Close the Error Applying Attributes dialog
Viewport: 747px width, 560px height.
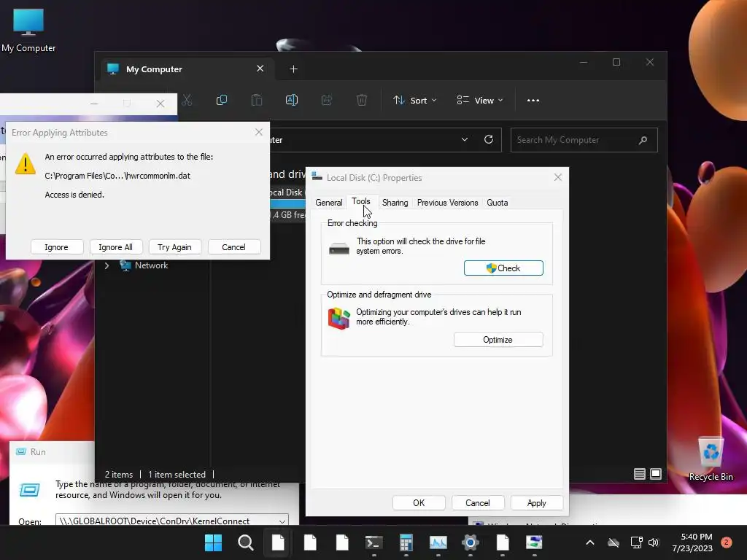click(259, 132)
